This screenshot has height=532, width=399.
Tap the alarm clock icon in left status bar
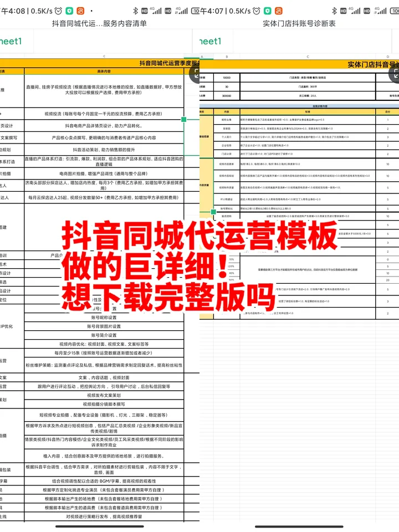(x=58, y=11)
